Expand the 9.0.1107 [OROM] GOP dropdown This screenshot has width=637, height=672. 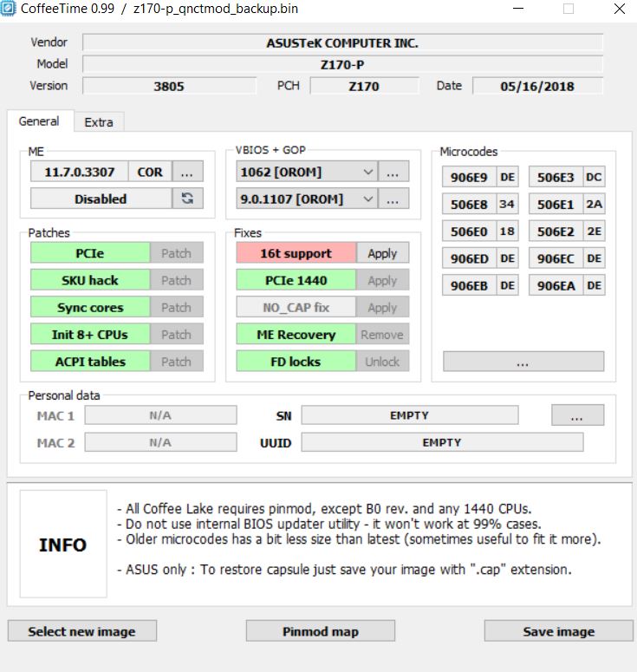(368, 199)
